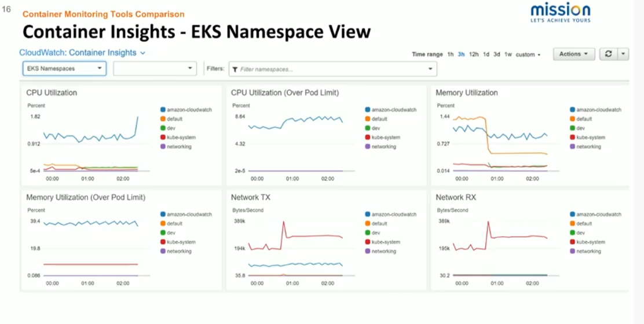Click the filter funnel icon
The height and width of the screenshot is (324, 644).
[235, 69]
